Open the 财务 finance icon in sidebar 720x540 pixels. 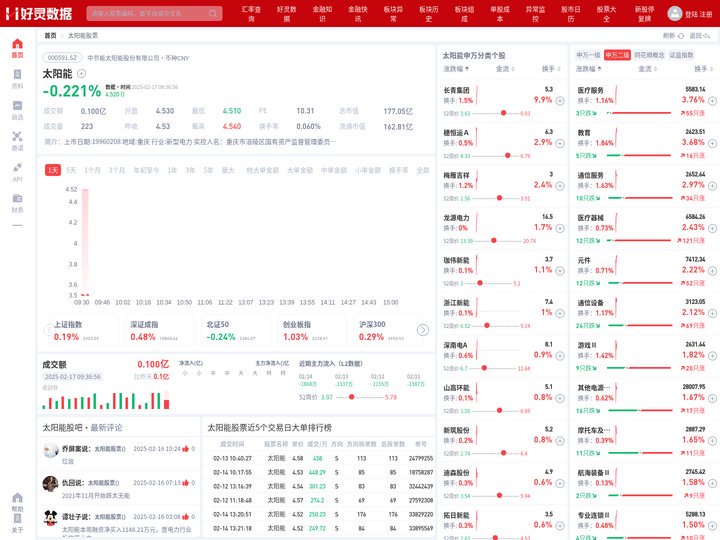pos(17,198)
